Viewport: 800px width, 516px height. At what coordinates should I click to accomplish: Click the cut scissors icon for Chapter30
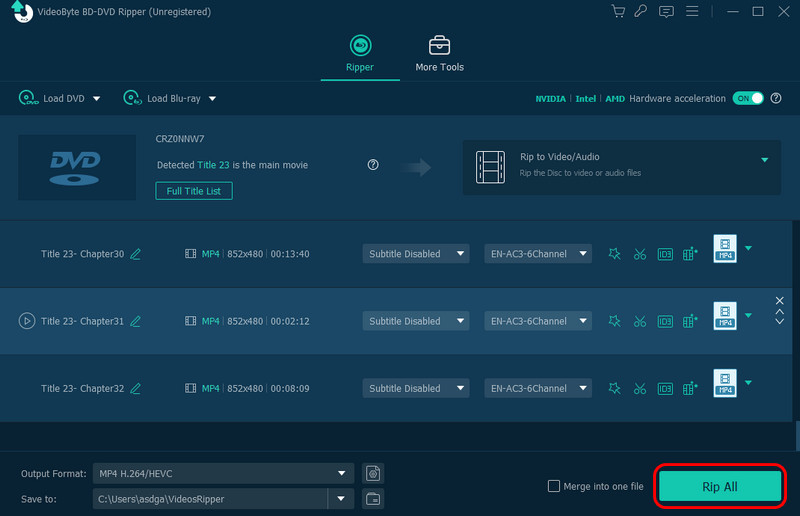pyautogui.click(x=640, y=254)
